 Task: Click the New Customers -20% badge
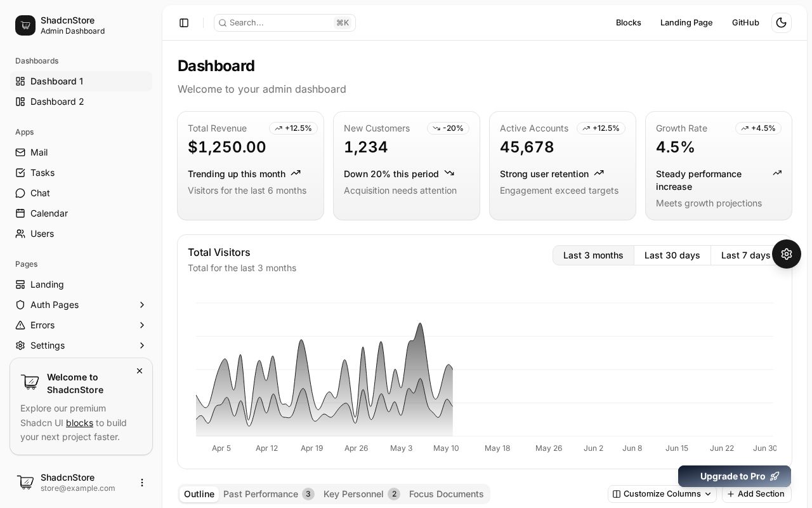448,128
